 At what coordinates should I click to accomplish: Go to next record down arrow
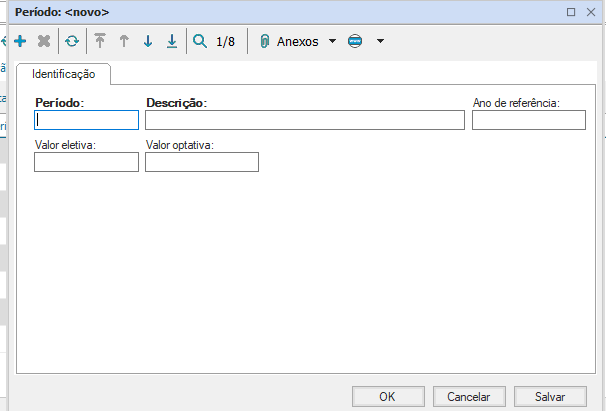pos(148,42)
